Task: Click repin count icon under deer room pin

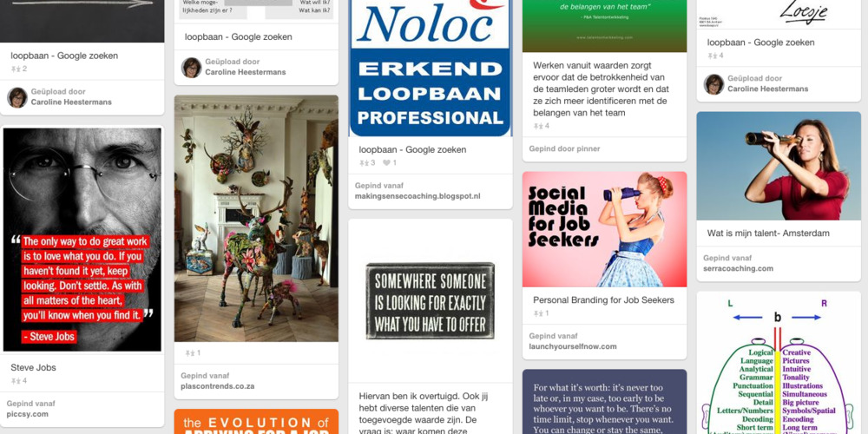Action: click(190, 352)
